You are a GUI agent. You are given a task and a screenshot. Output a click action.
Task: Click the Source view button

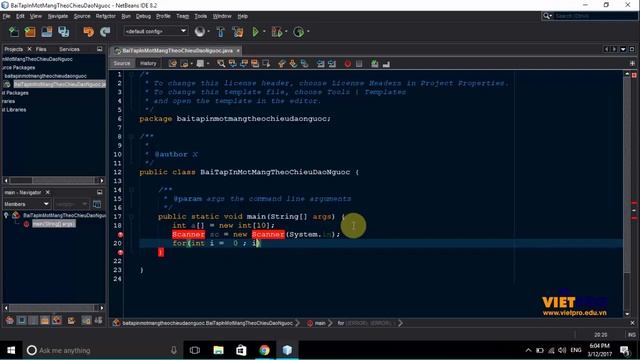coord(122,63)
